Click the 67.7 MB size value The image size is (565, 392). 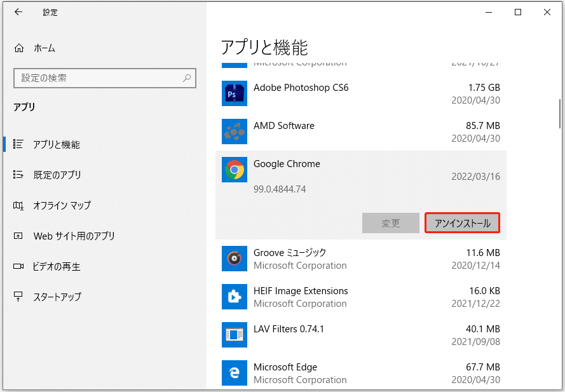[x=483, y=367]
